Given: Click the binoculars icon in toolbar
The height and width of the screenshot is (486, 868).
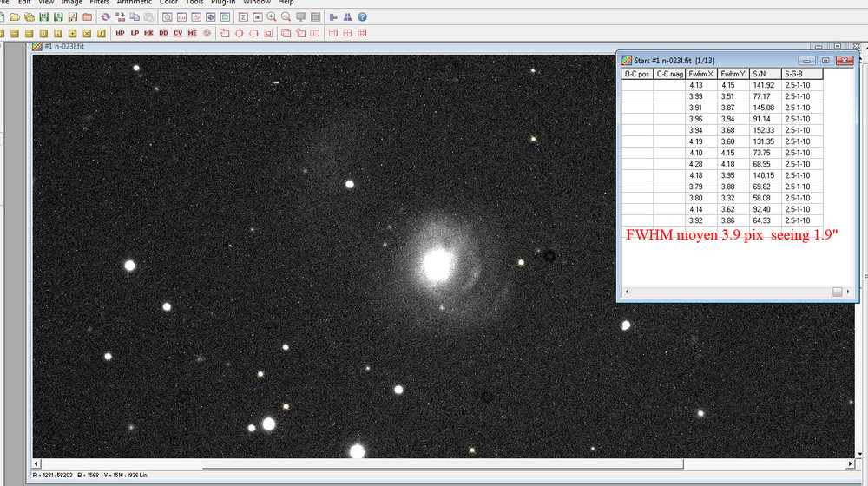Looking at the screenshot, I should 348,17.
